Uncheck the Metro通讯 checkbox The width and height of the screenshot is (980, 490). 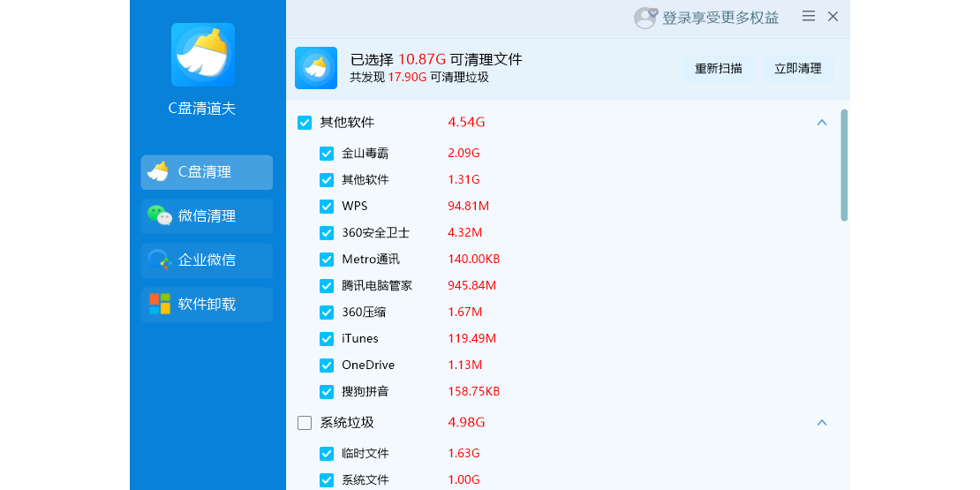coord(327,260)
